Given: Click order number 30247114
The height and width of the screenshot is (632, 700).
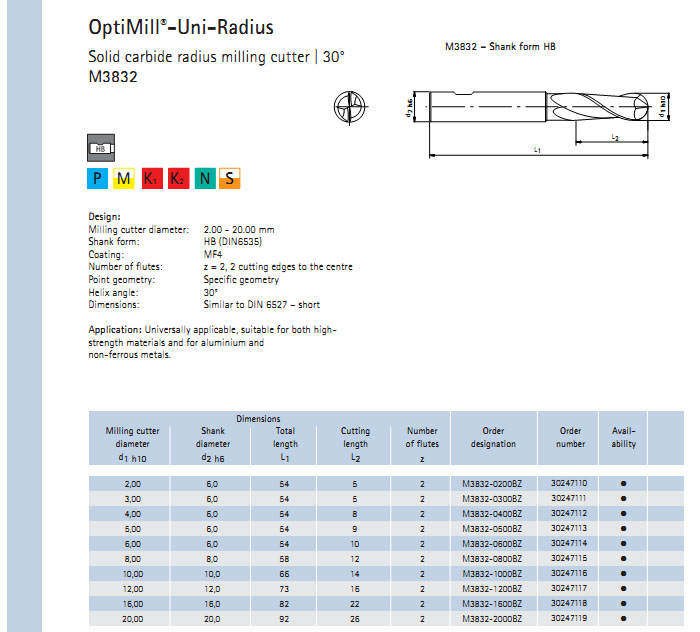Looking at the screenshot, I should [569, 543].
